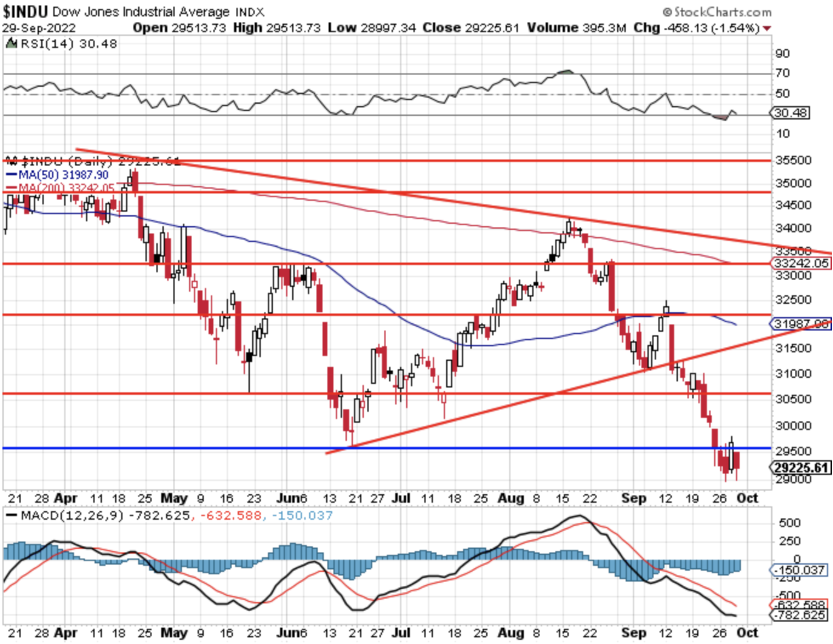Click the $INDU (Daily) legend entry

point(92,161)
